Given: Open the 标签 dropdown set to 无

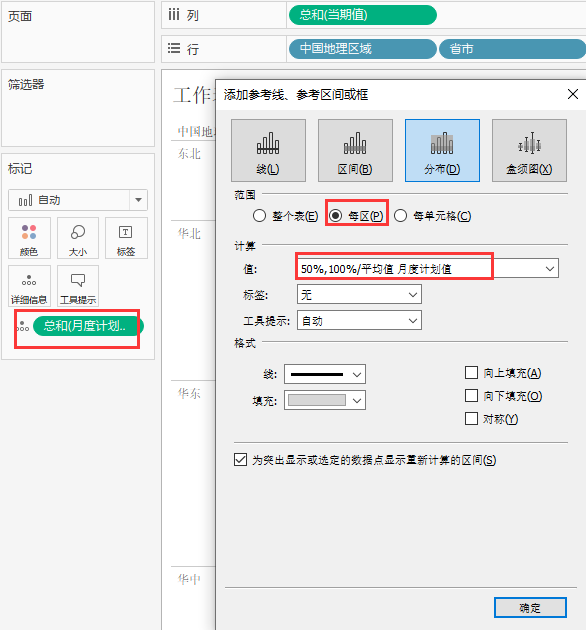Looking at the screenshot, I should pos(359,295).
